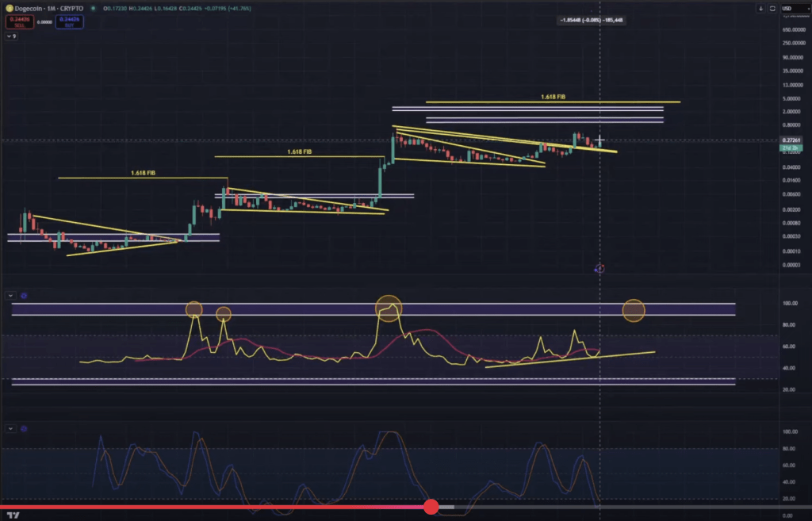Image resolution: width=812 pixels, height=521 pixels.
Task: Click the BUY button showing 0.24426
Action: pyautogui.click(x=70, y=21)
